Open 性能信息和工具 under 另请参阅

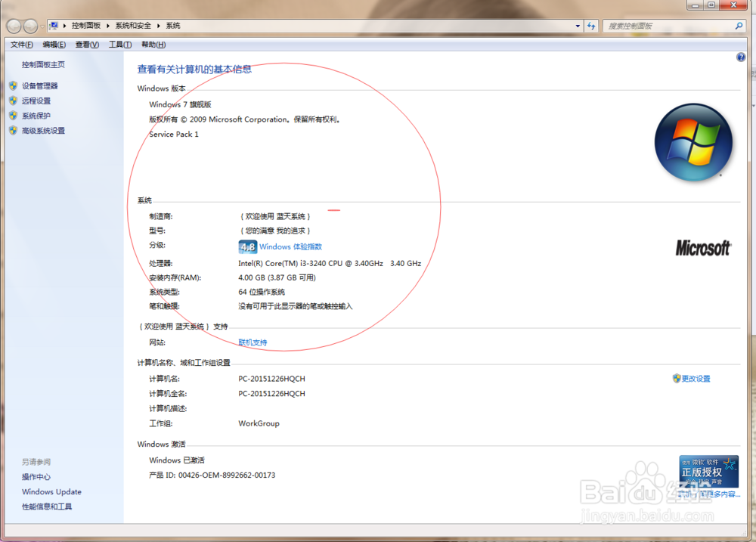[47, 506]
